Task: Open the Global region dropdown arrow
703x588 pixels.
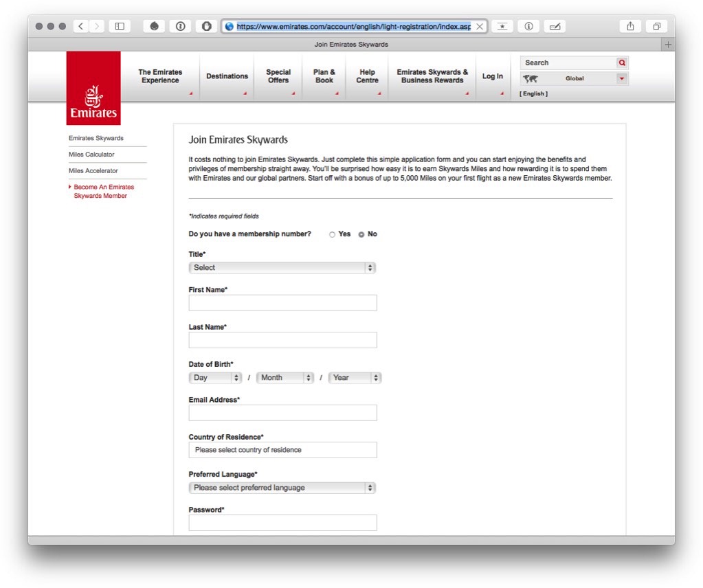Action: click(x=622, y=78)
